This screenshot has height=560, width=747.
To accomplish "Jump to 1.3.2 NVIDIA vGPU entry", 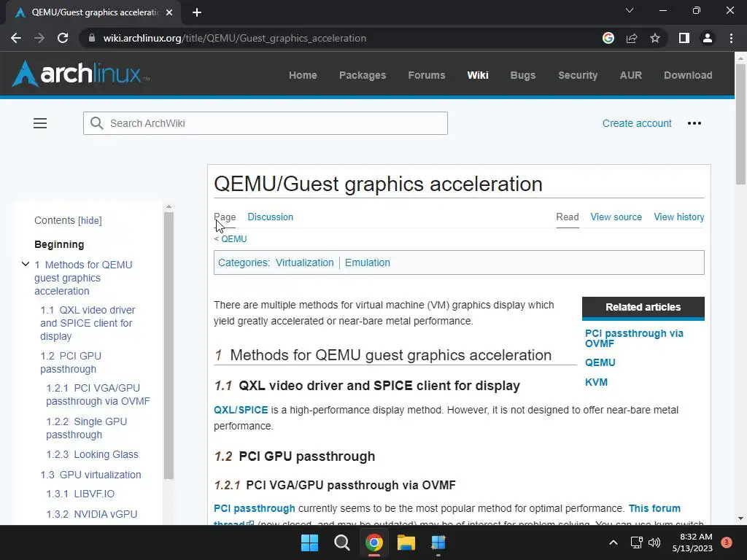I will coord(91,514).
